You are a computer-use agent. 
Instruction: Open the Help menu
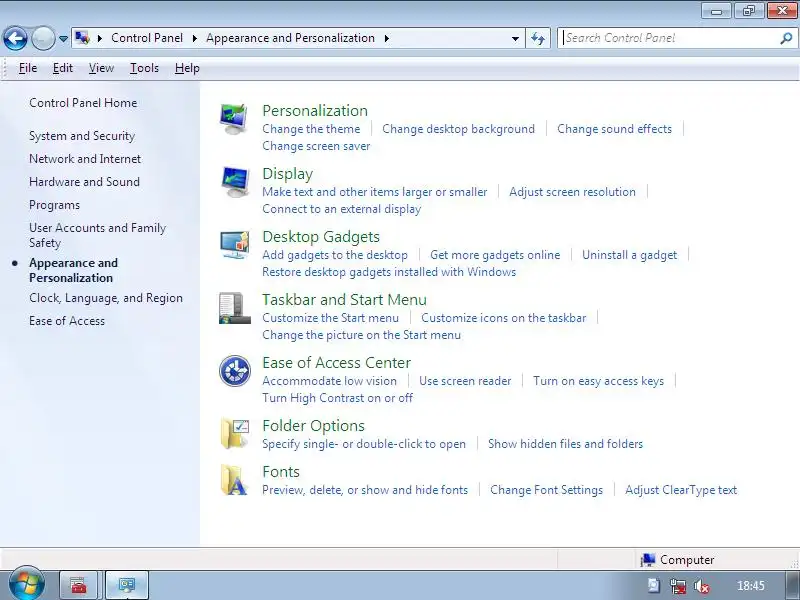click(187, 68)
